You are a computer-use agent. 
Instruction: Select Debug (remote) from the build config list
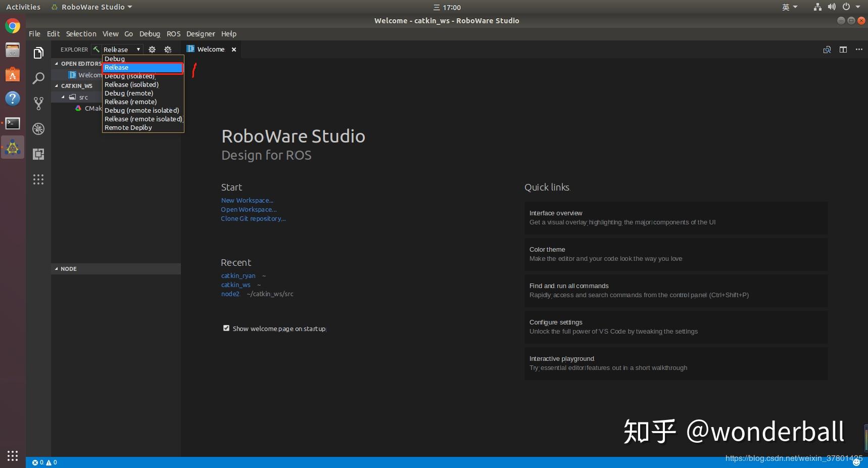[x=129, y=93]
